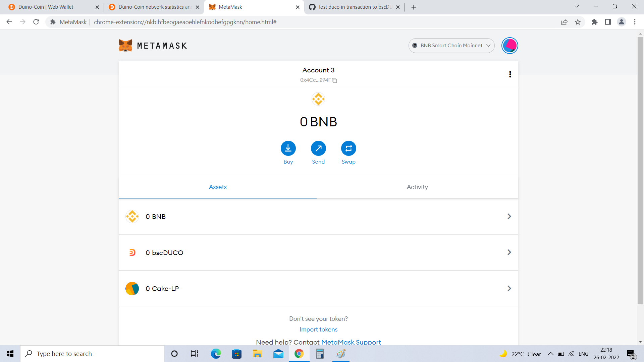Screen dimensions: 644x362
Task: Open MetaMask Support link
Action: (x=351, y=342)
